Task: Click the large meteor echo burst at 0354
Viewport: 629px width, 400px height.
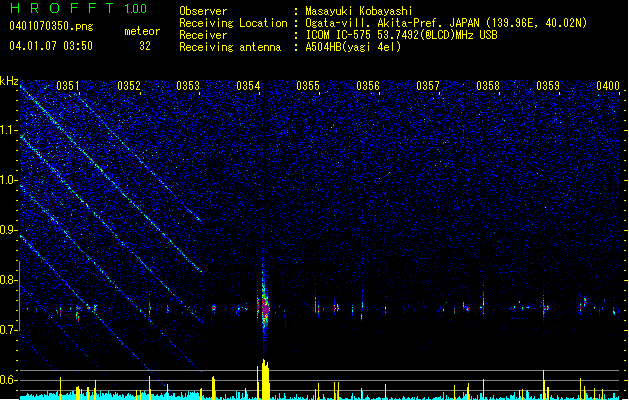Action: coord(264,308)
